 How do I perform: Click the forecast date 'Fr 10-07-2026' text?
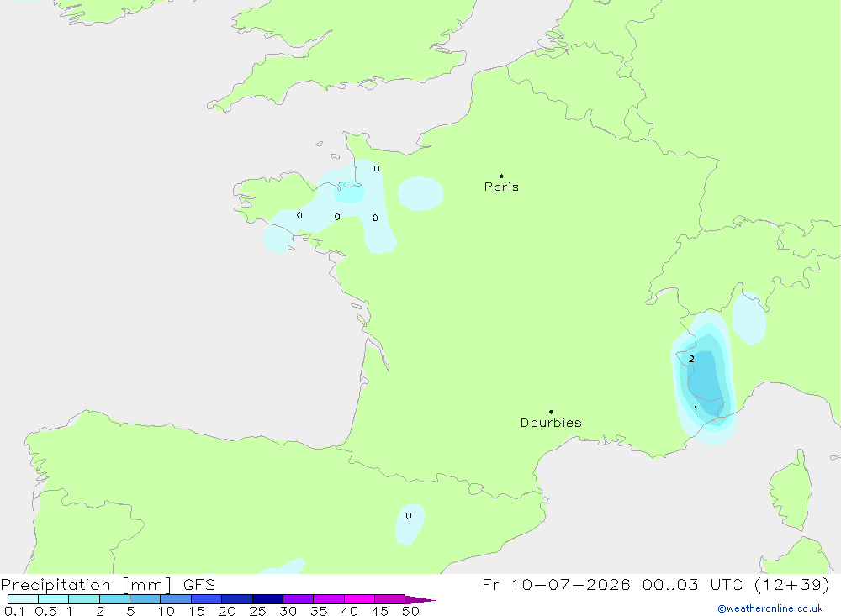[556, 584]
